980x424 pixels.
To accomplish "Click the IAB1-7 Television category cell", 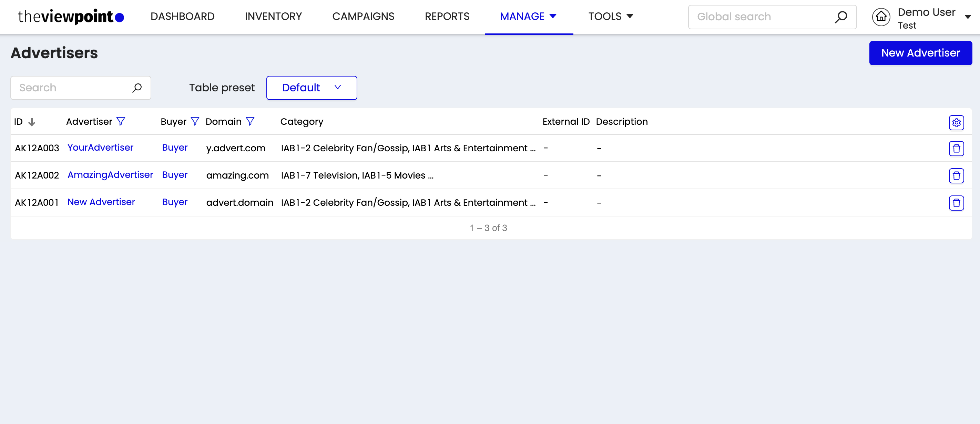I will click(357, 175).
